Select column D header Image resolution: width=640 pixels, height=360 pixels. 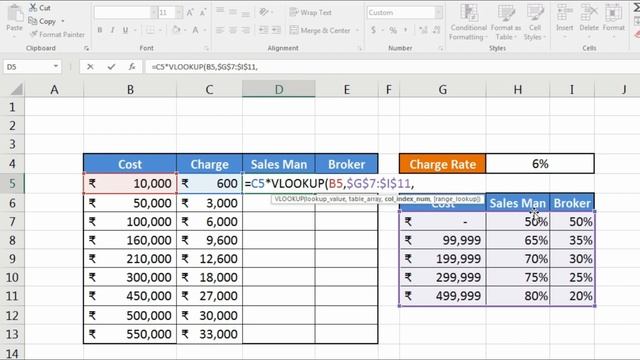coord(279,89)
